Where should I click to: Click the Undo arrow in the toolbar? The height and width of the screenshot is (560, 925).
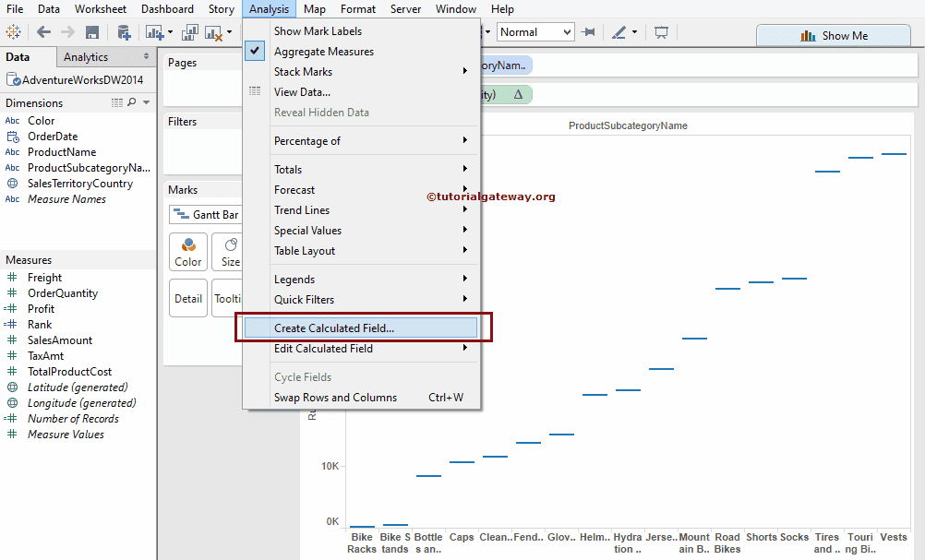(x=43, y=30)
